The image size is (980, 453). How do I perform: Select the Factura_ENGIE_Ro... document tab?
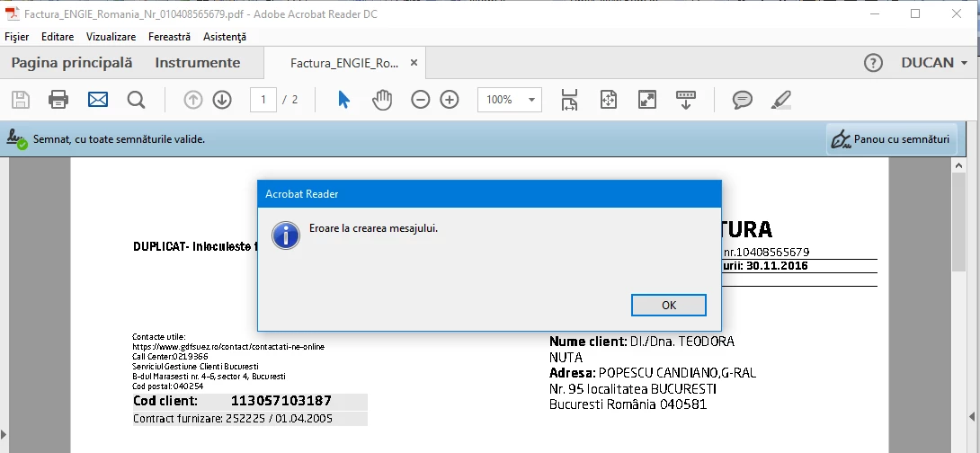click(x=344, y=63)
